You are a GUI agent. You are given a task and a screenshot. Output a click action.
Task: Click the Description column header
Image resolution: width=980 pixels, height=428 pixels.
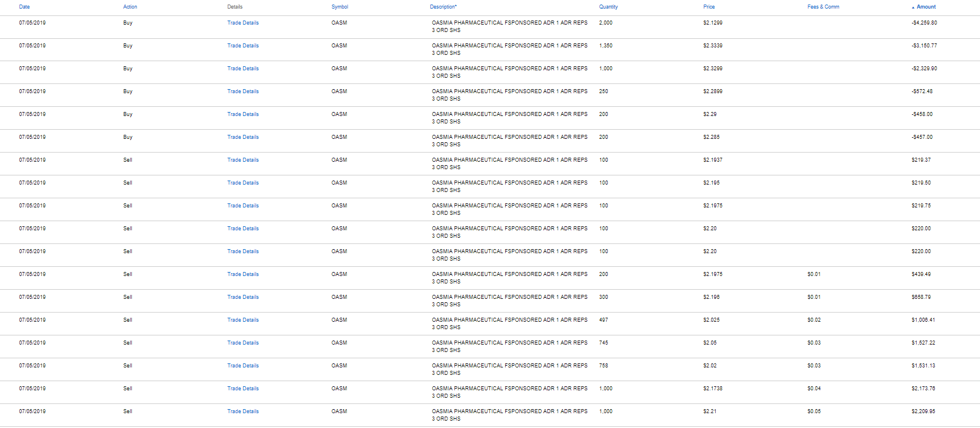(443, 7)
